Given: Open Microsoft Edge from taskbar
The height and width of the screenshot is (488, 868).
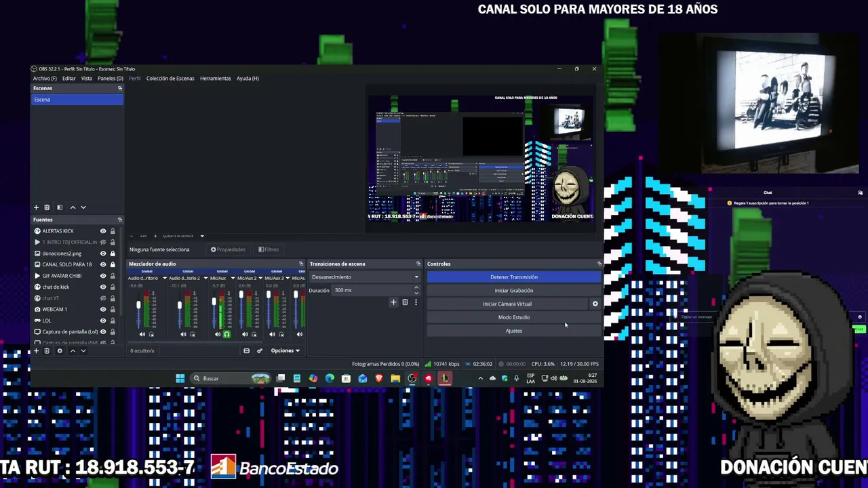Looking at the screenshot, I should pyautogui.click(x=330, y=378).
